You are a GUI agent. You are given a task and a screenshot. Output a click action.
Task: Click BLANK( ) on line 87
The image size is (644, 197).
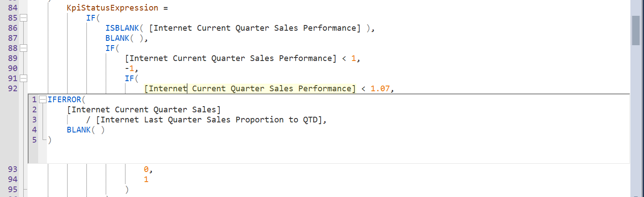pos(124,38)
